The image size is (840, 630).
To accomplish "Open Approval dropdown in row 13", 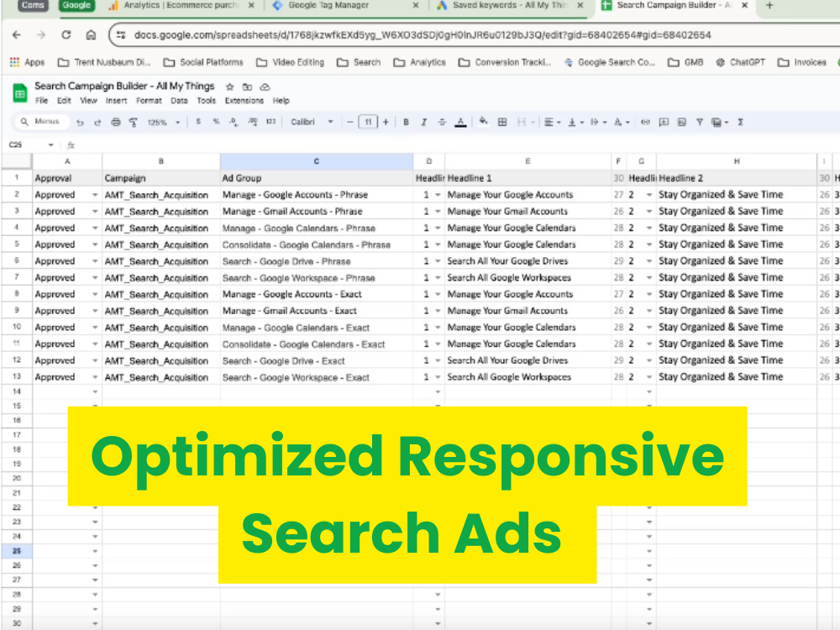I will click(95, 376).
